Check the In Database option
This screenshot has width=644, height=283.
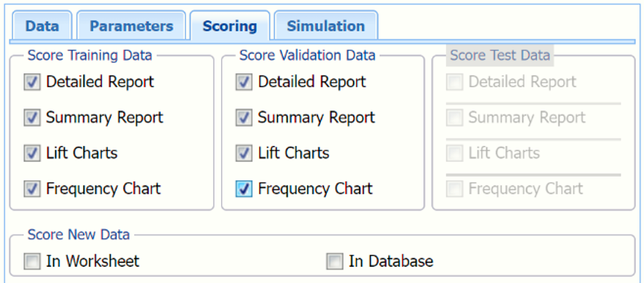pyautogui.click(x=335, y=261)
